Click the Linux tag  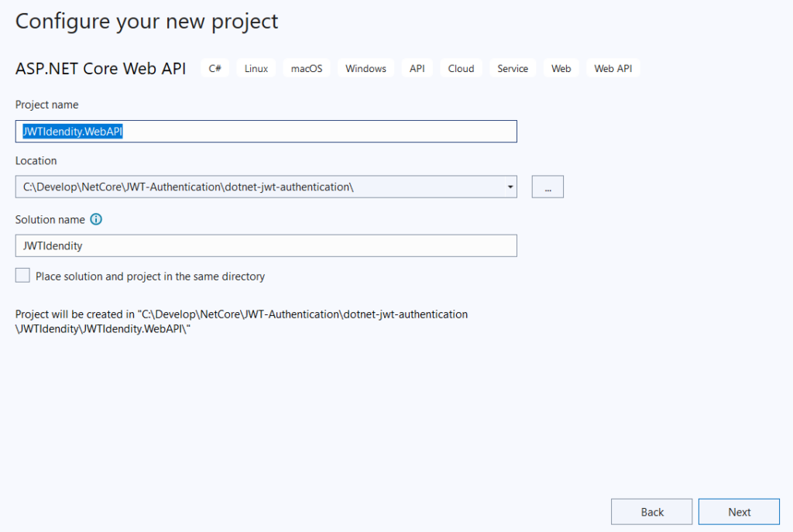coord(256,68)
